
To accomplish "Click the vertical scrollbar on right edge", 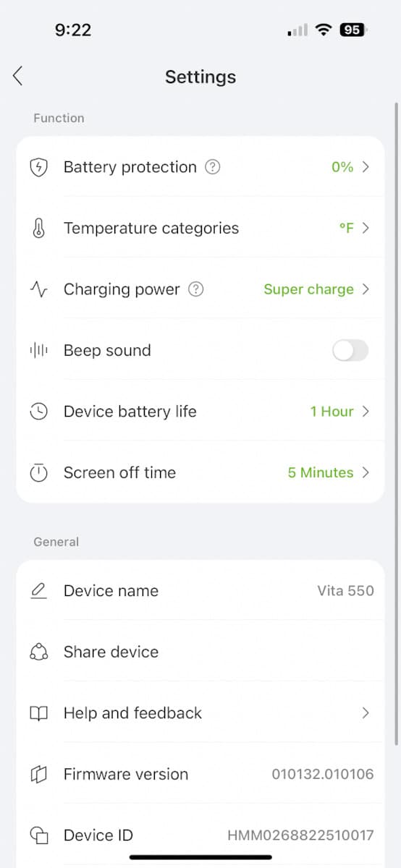I will coord(396,423).
